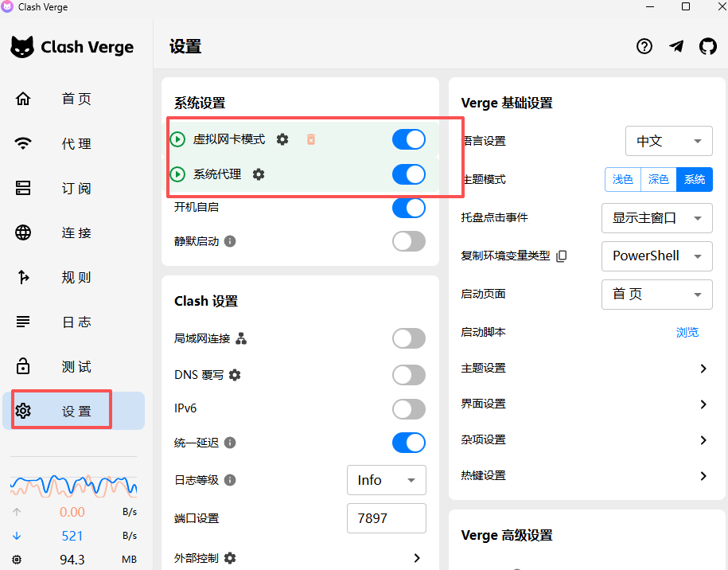Screen dimensions: 728x570
Task: Click the copy icon next to 复制环境变量类型
Action: (562, 256)
